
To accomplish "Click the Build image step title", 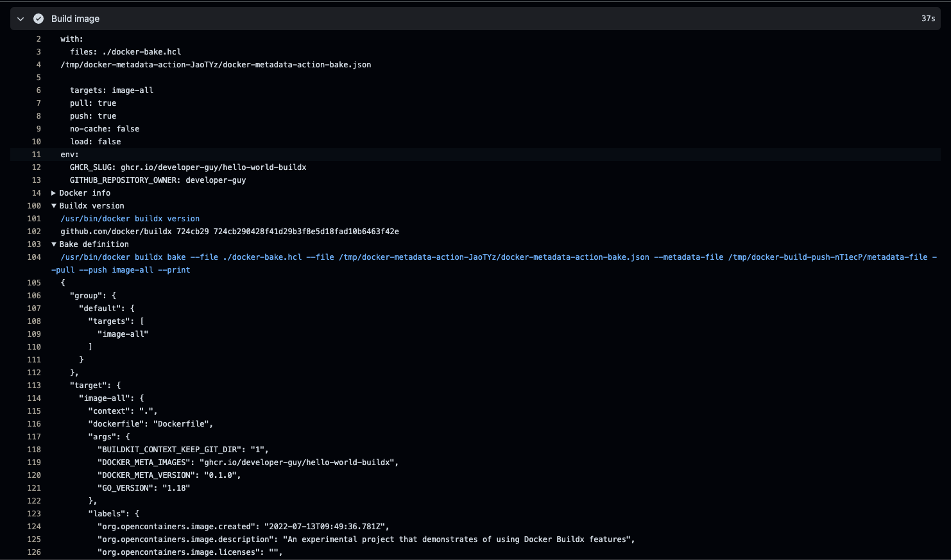I will click(x=75, y=19).
